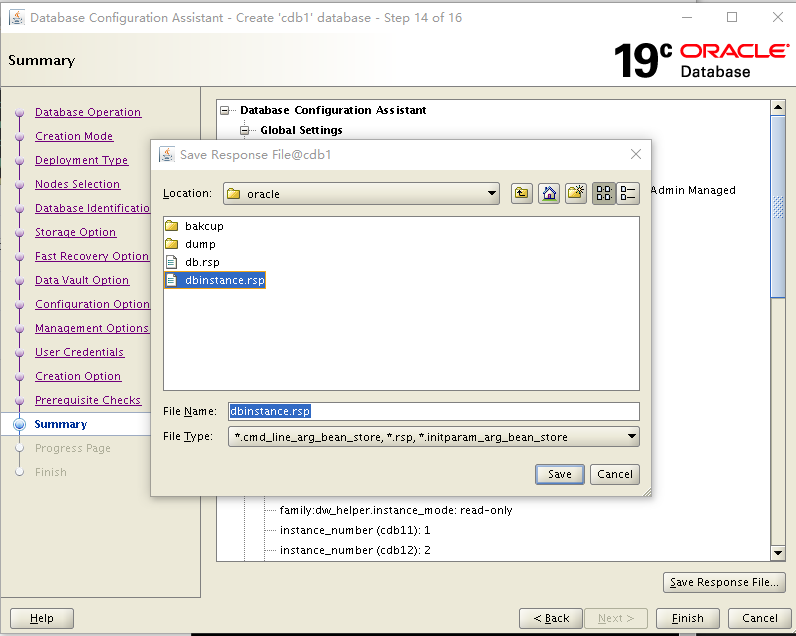Select the Summary step

60,424
